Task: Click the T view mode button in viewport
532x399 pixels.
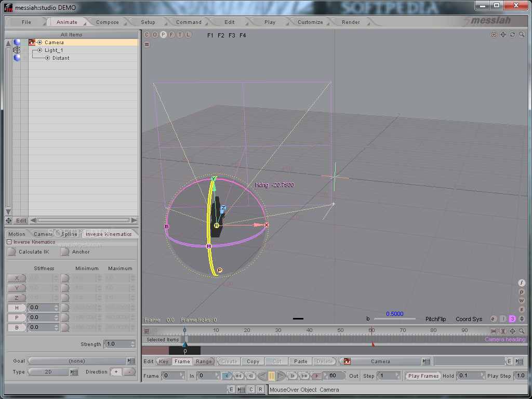Action: click(x=180, y=35)
